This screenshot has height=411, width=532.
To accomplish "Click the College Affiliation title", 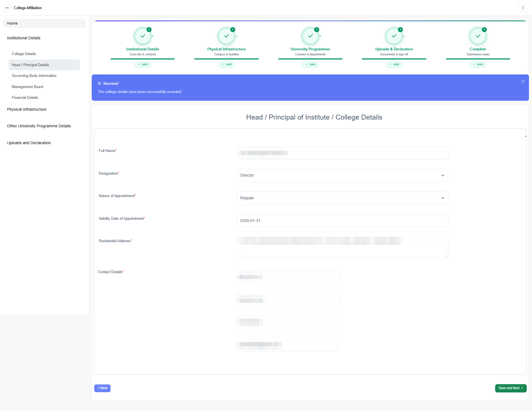I will (x=28, y=8).
